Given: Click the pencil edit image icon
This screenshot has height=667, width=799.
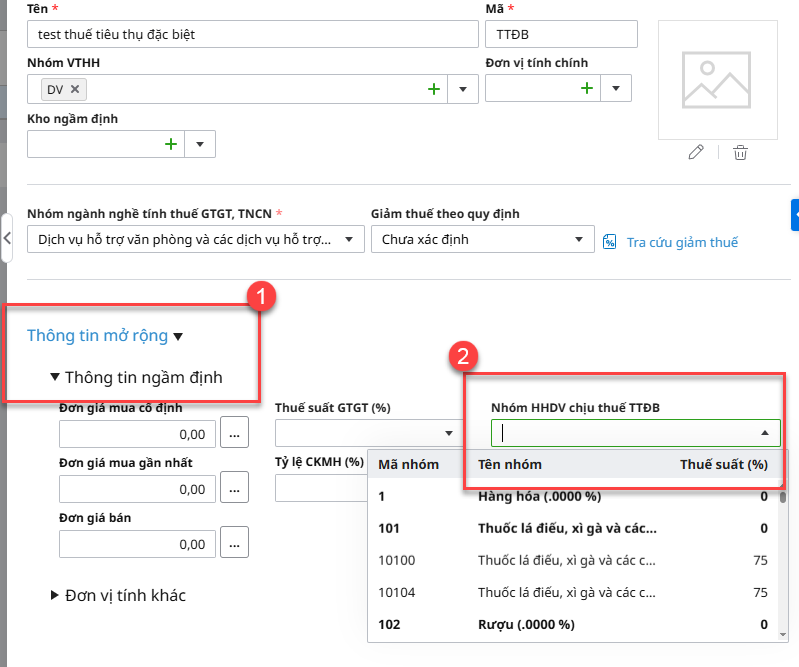Looking at the screenshot, I should pyautogui.click(x=697, y=152).
